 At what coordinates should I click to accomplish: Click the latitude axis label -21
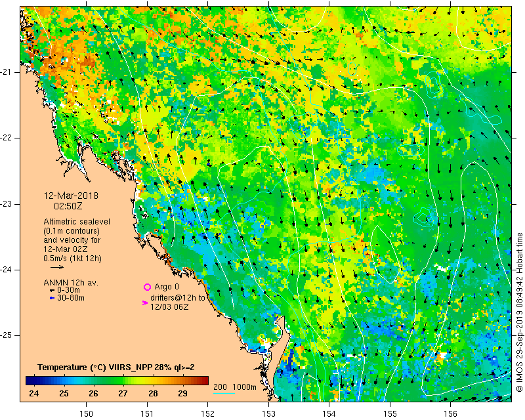[x=6, y=72]
